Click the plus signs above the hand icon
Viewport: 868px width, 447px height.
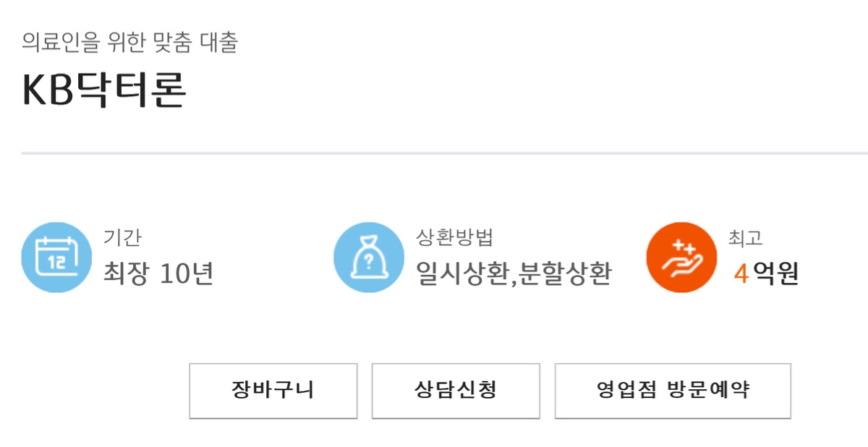coord(683,247)
